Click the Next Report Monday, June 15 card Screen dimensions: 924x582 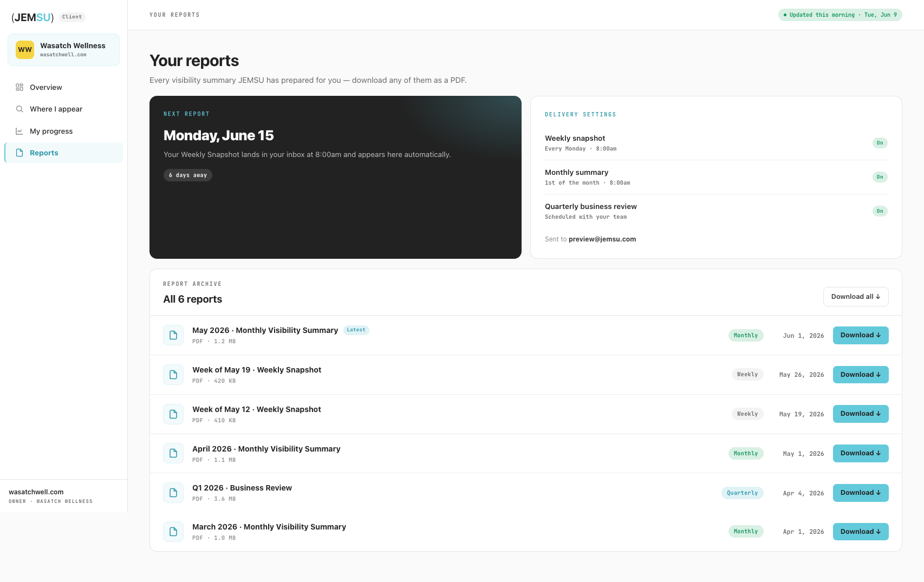point(335,177)
